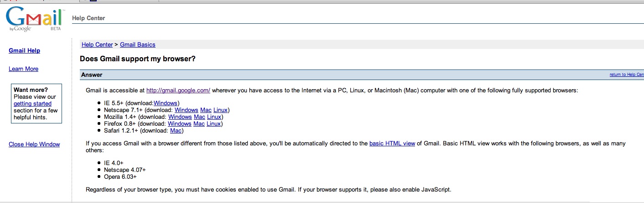Open the getting started section link

(32, 104)
